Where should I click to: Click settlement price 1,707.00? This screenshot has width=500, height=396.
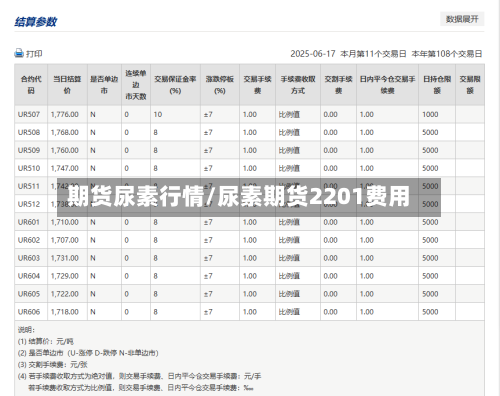pos(65,240)
